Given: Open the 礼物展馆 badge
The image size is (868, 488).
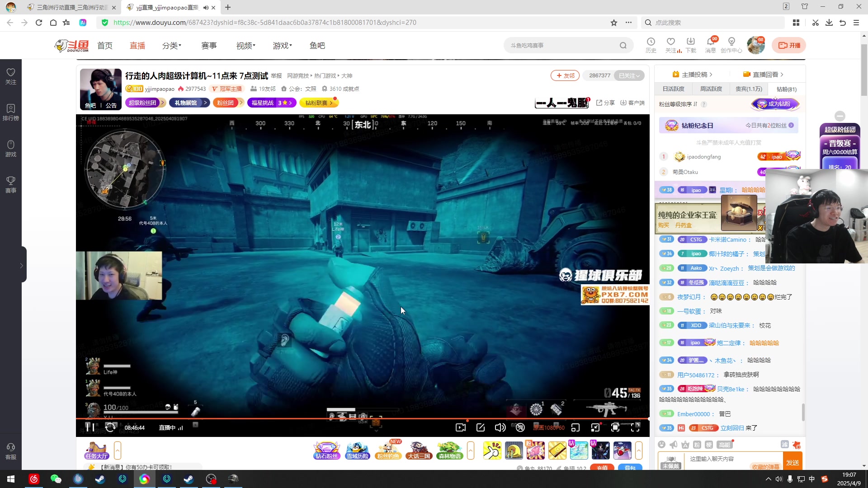Looking at the screenshot, I should (x=189, y=103).
